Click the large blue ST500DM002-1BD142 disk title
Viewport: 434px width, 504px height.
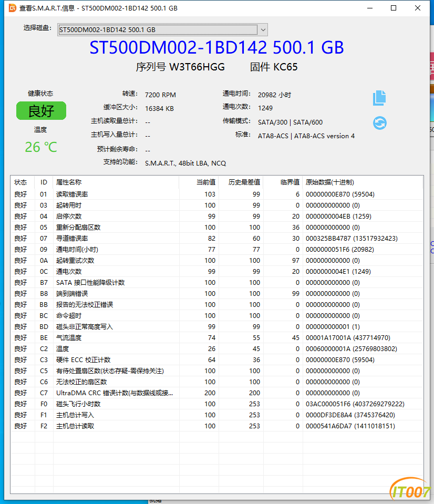216,47
